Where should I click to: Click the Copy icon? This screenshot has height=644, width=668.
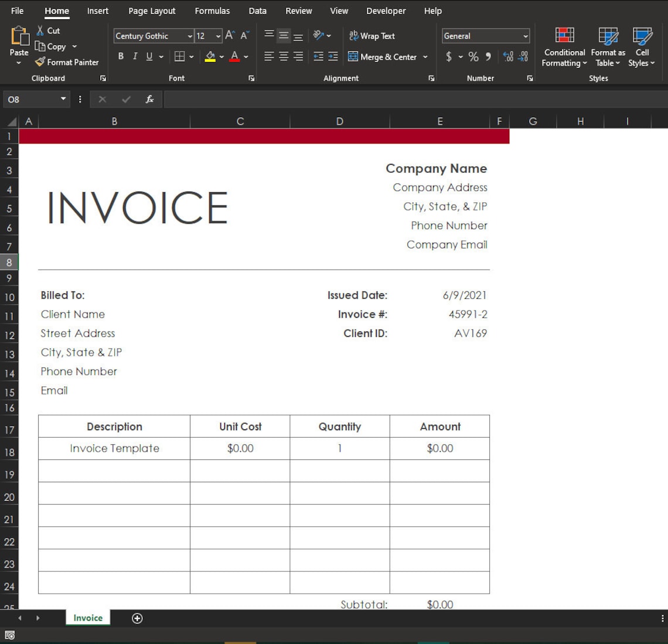point(40,46)
